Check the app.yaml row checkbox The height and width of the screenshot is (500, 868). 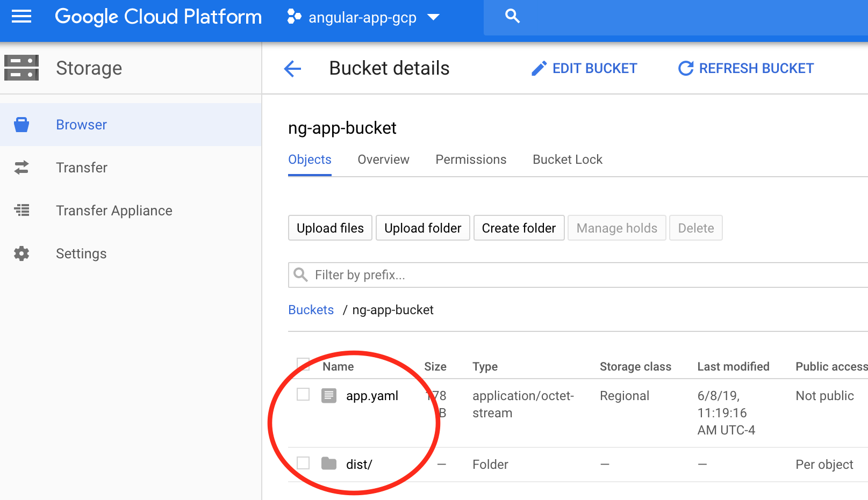click(303, 395)
